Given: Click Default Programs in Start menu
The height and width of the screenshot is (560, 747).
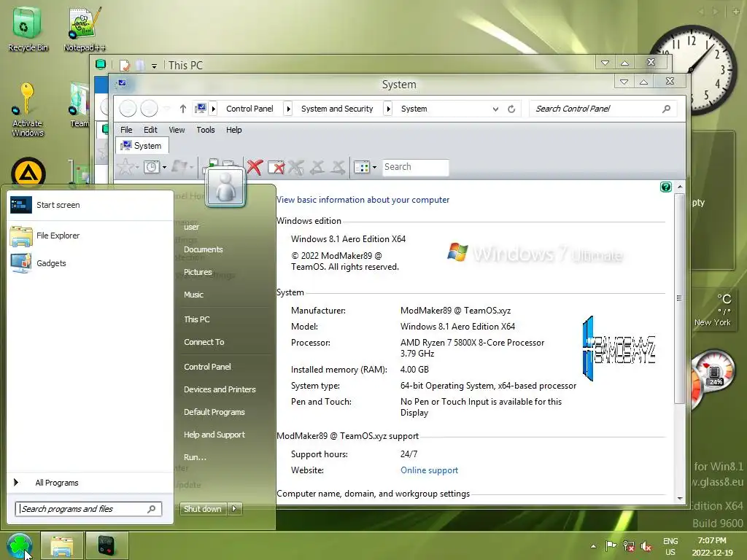Looking at the screenshot, I should 214,412.
